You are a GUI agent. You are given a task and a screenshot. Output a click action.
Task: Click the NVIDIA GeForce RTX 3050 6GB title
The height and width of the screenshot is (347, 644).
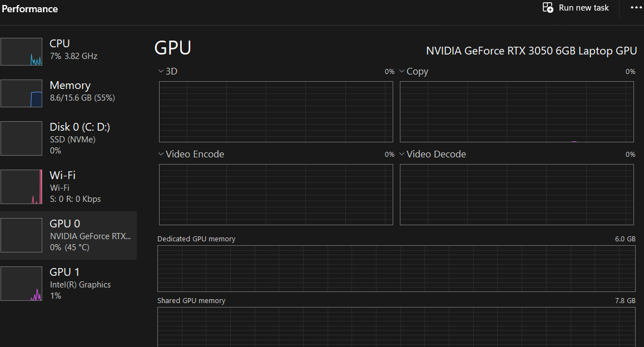point(532,51)
